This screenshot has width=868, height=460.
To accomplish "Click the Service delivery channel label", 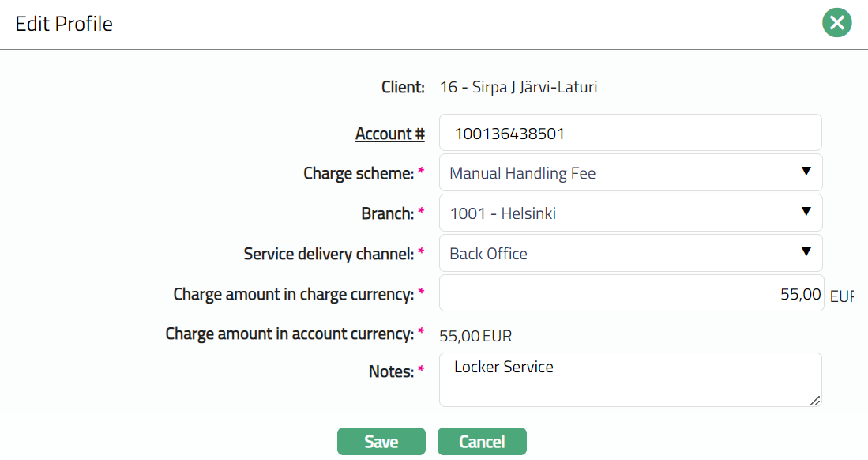I will pos(329,254).
